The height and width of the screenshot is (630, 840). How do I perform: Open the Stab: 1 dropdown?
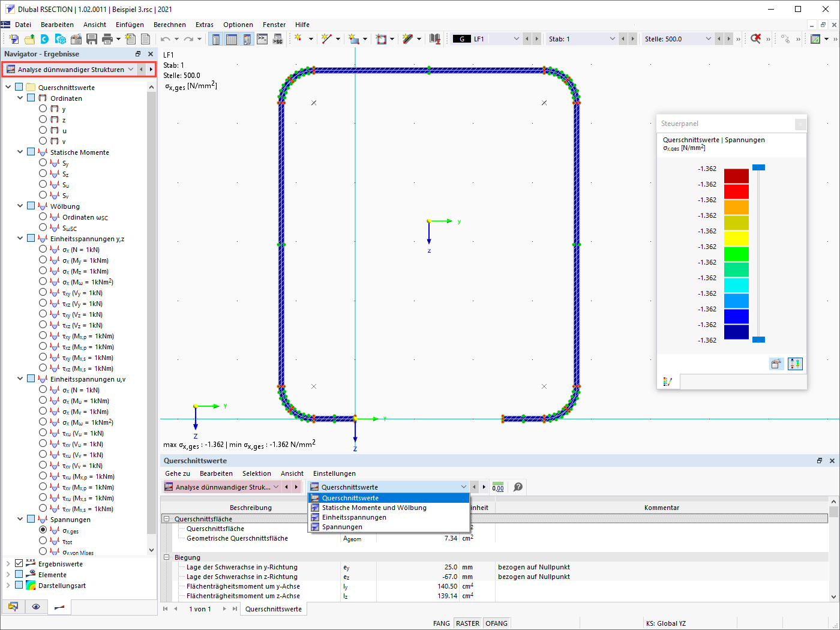point(612,39)
